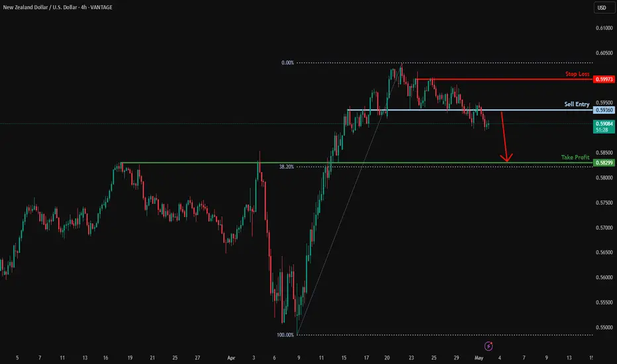The image size is (617, 364).
Task: Click the 100.00% Fibonacci level label
Action: click(x=285, y=335)
